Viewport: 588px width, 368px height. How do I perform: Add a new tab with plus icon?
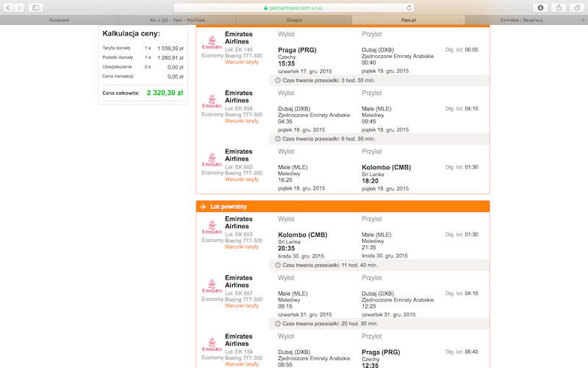[583, 20]
